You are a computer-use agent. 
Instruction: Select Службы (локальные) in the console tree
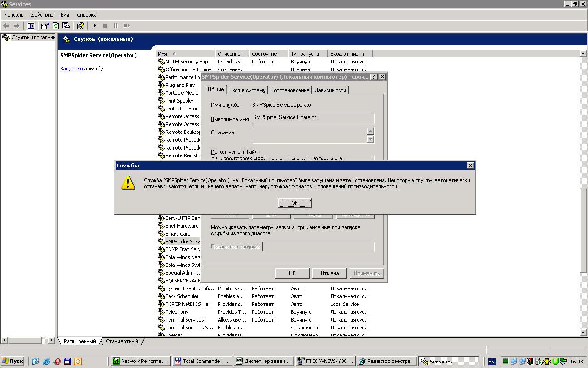(33, 37)
